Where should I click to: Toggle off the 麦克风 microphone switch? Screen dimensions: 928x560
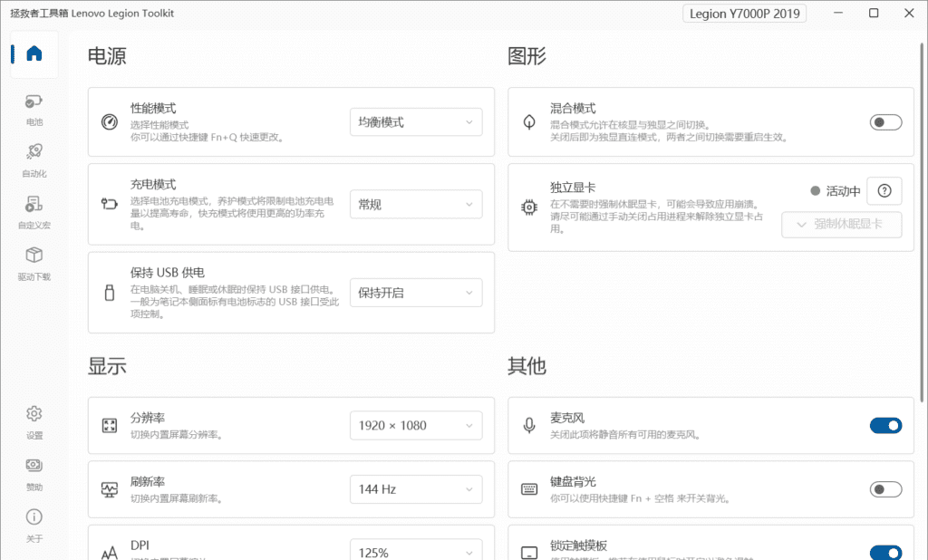pyautogui.click(x=885, y=425)
